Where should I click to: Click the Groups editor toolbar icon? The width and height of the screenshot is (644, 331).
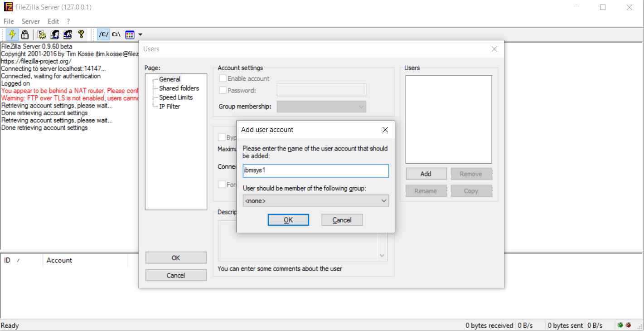68,34
